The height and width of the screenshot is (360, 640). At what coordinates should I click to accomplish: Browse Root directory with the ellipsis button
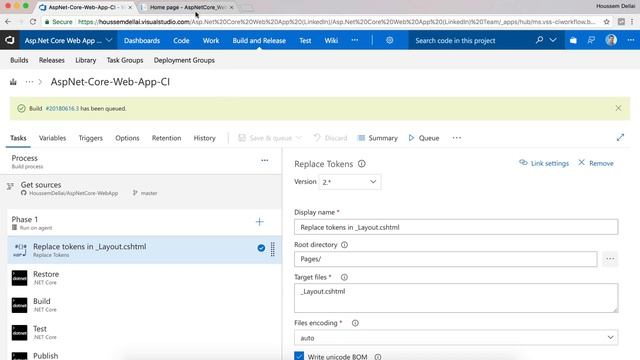(x=610, y=259)
